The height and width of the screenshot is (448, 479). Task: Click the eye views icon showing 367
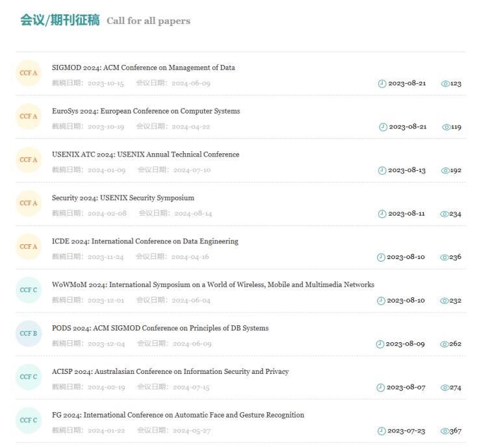[445, 431]
